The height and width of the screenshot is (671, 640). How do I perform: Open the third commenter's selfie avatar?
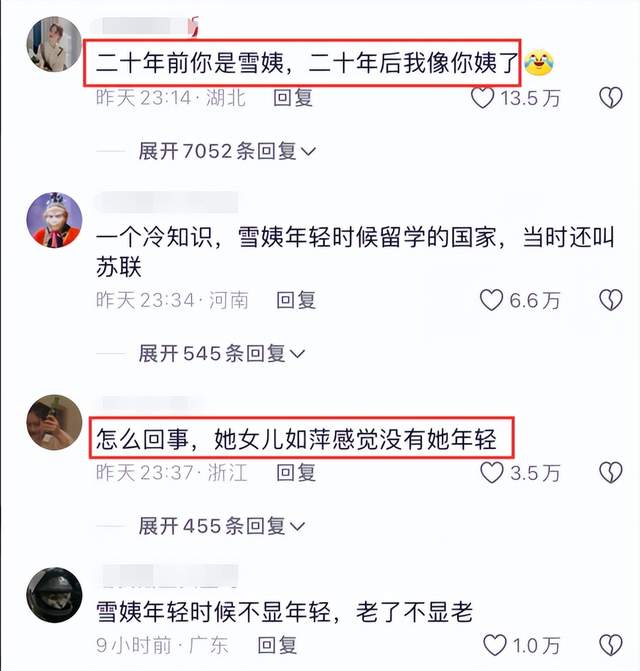click(x=54, y=422)
